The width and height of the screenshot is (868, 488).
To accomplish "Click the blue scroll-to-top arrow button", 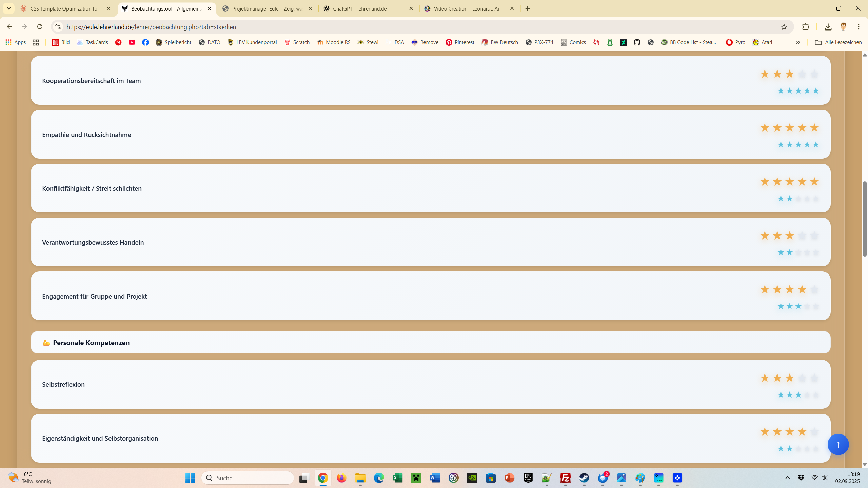I will (x=838, y=444).
